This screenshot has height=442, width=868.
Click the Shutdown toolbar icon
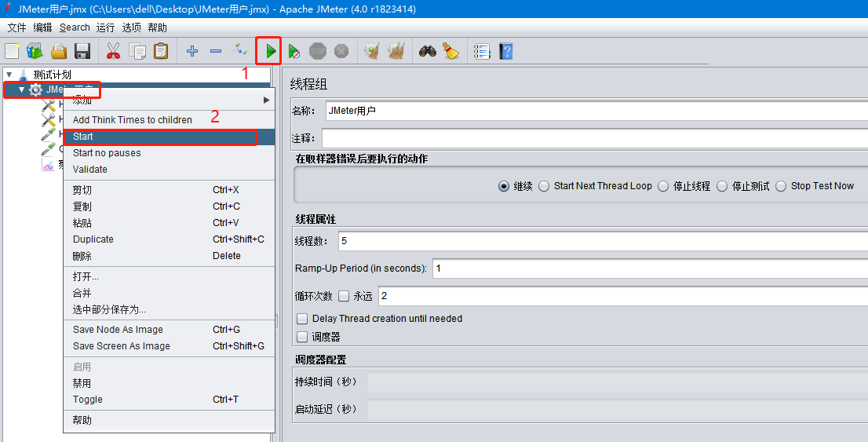[x=341, y=51]
